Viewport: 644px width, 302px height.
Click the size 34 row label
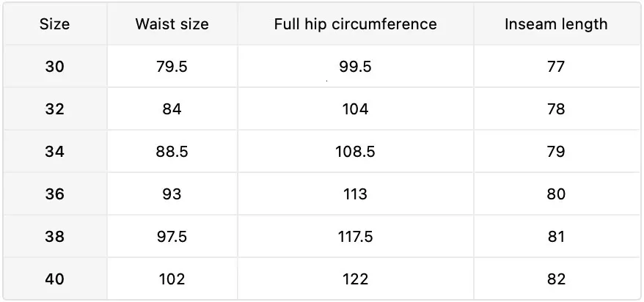click(x=54, y=152)
